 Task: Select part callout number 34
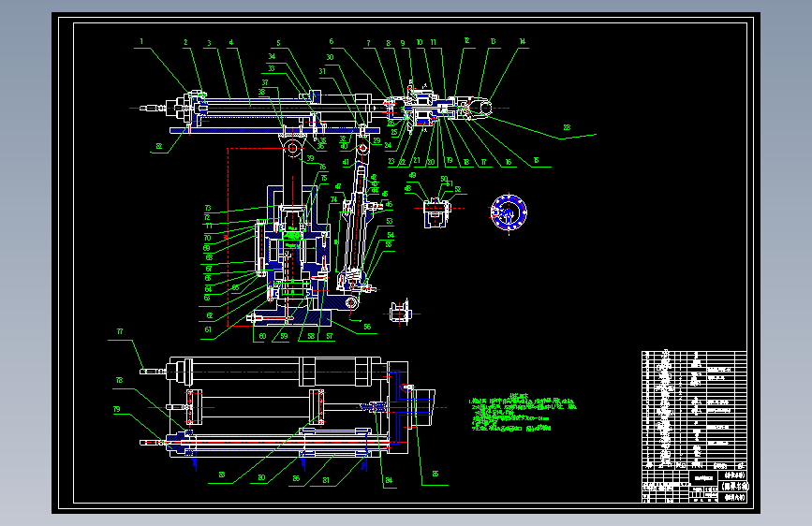pos(272,56)
